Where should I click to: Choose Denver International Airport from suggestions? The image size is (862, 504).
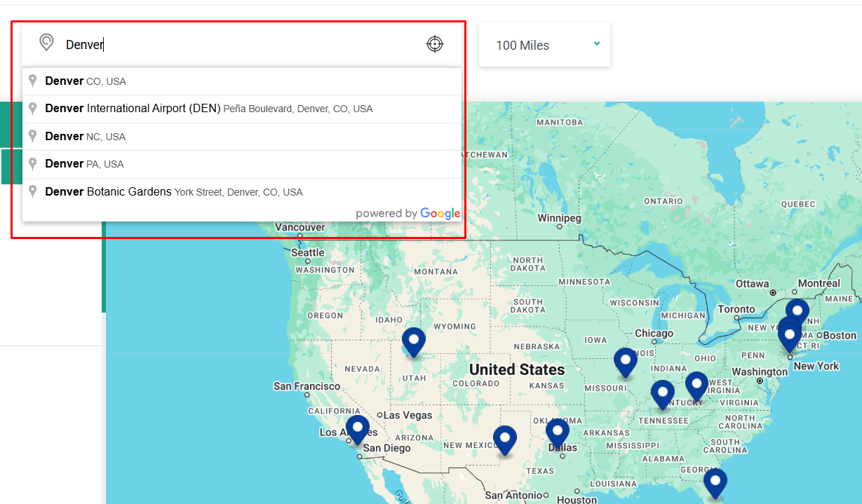pos(208,108)
